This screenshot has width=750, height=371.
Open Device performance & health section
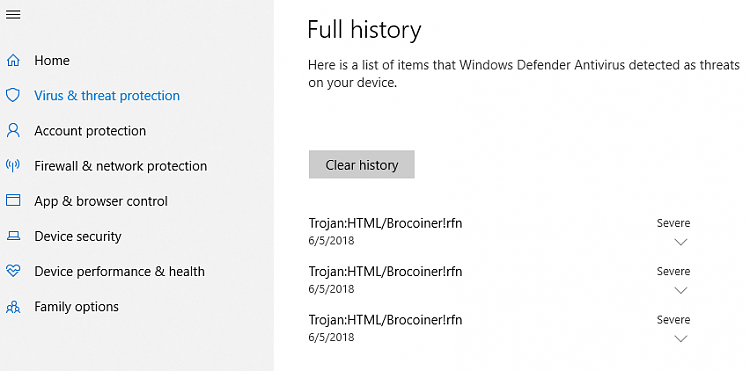click(x=120, y=272)
